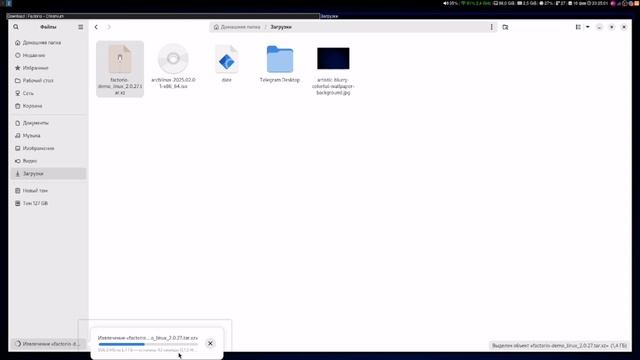Open Изображения in the sidebar

coord(48,148)
